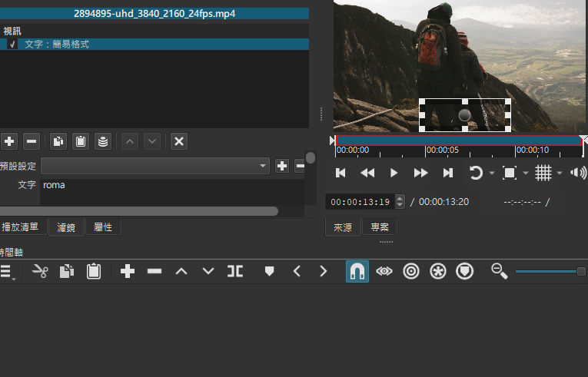Click the deselect filter X button
588x377 pixels.
tap(178, 141)
